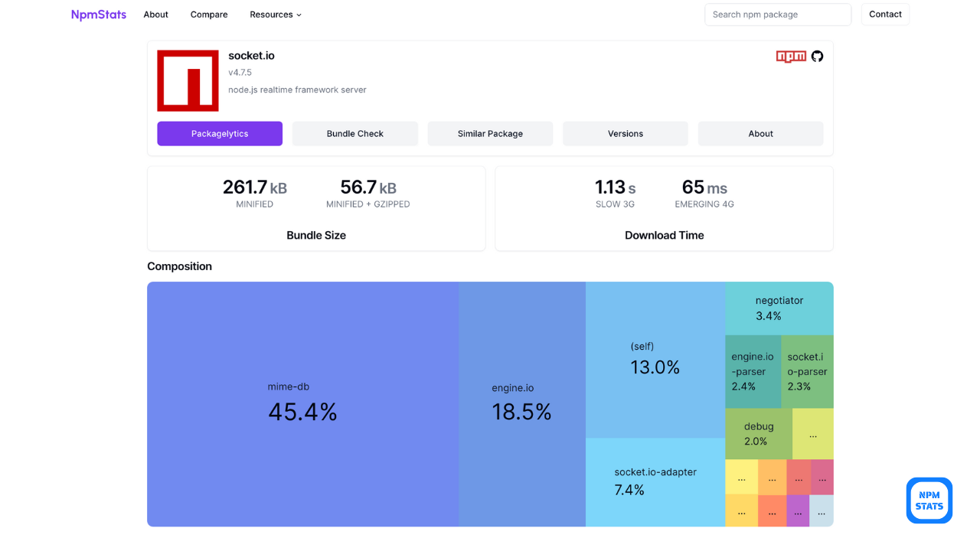This screenshot has height=551, width=980.
Task: Expand the Resources dropdown menu
Action: [276, 15]
